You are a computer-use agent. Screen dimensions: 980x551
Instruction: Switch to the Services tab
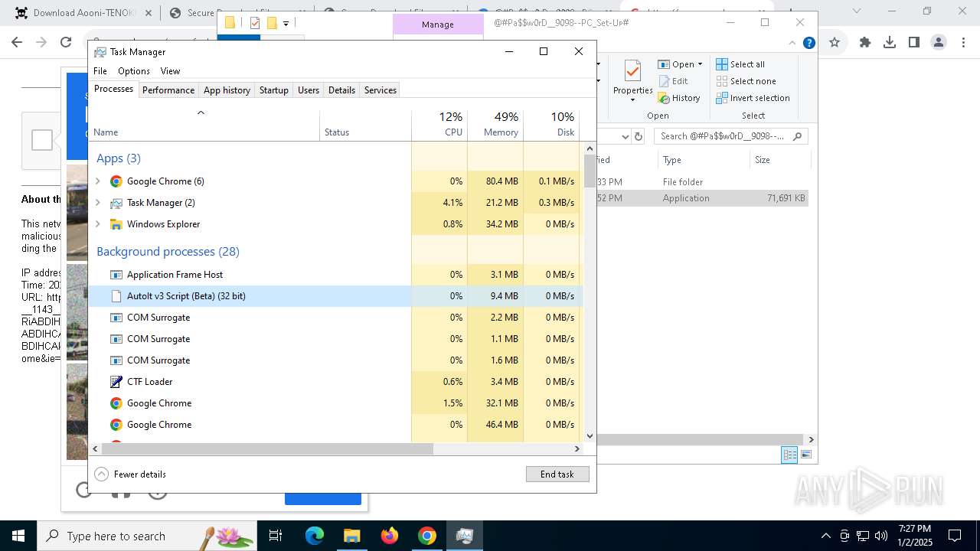[x=381, y=90]
